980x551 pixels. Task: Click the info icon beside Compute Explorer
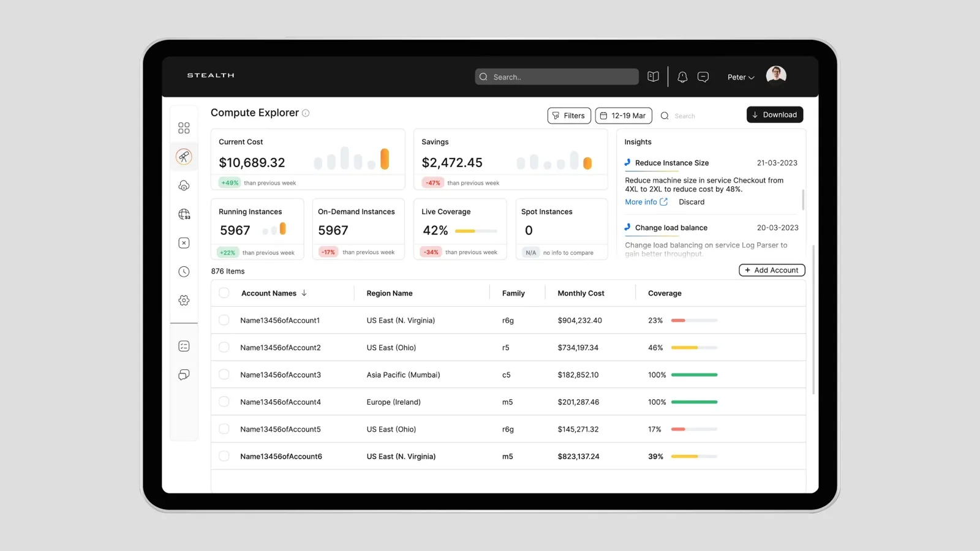[306, 113]
